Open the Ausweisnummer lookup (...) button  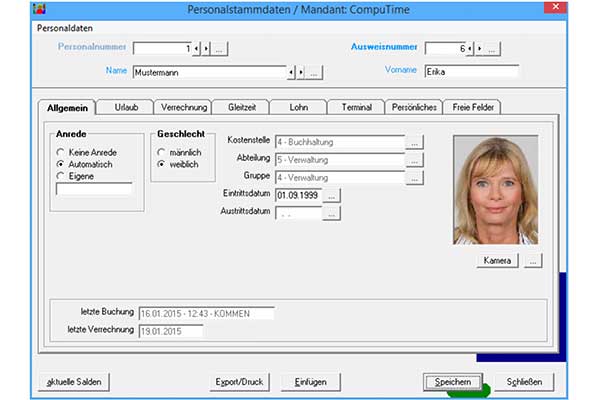(492, 48)
